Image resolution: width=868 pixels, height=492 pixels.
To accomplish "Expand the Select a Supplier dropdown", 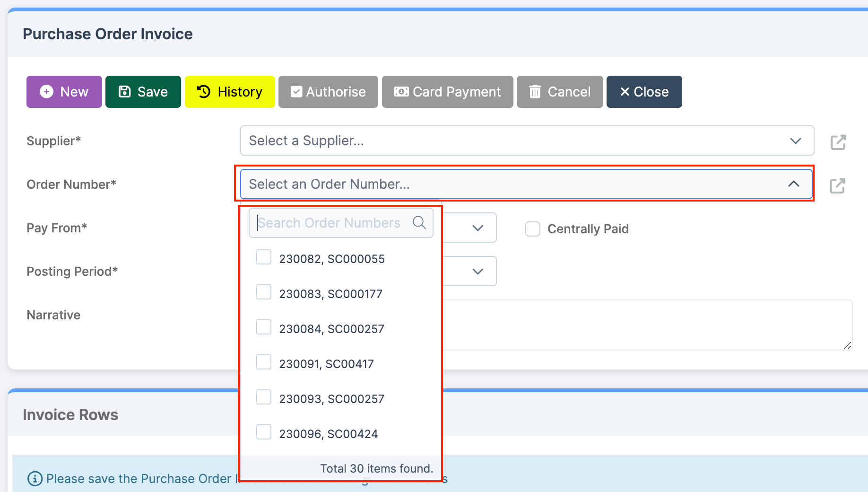I will (527, 141).
